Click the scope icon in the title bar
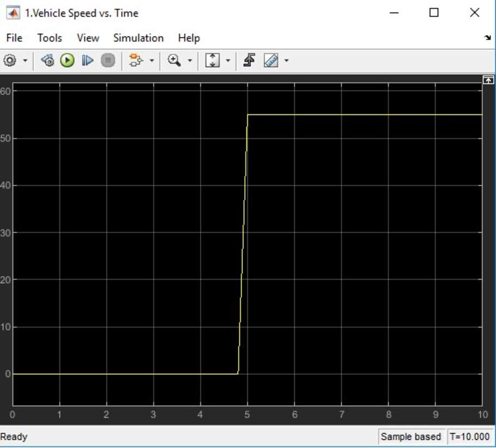 [x=12, y=12]
